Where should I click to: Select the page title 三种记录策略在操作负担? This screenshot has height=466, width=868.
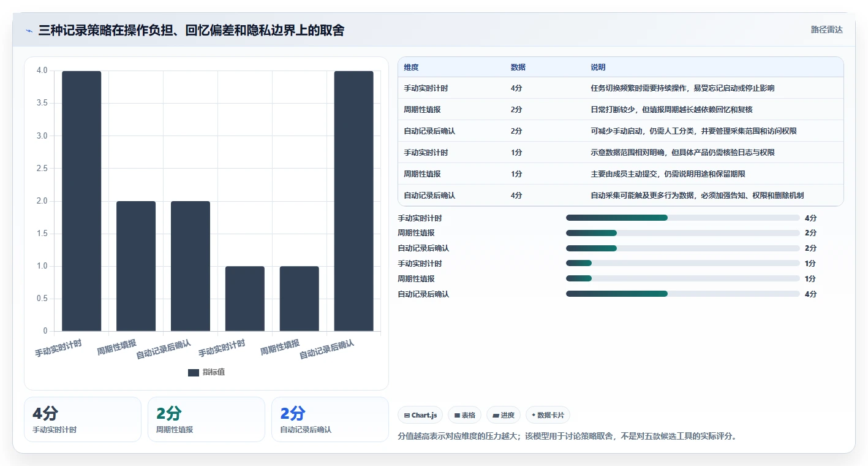point(191,30)
